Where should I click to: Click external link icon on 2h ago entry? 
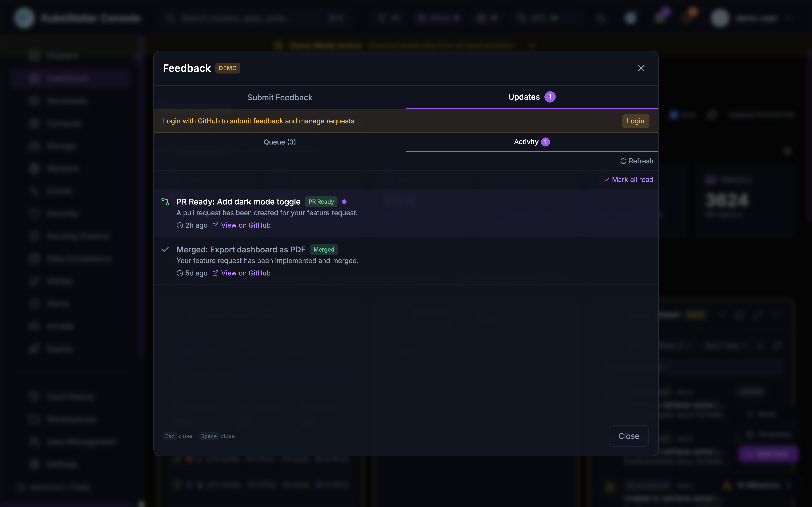[x=215, y=225]
